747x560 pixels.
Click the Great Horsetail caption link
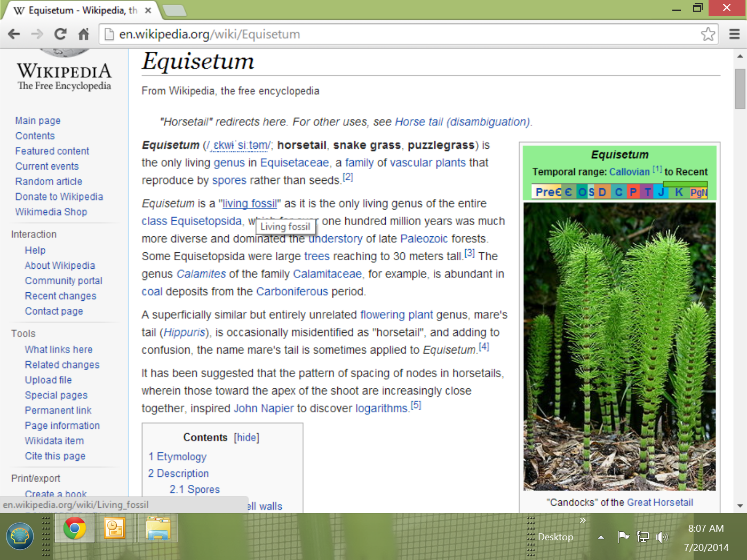coord(660,502)
